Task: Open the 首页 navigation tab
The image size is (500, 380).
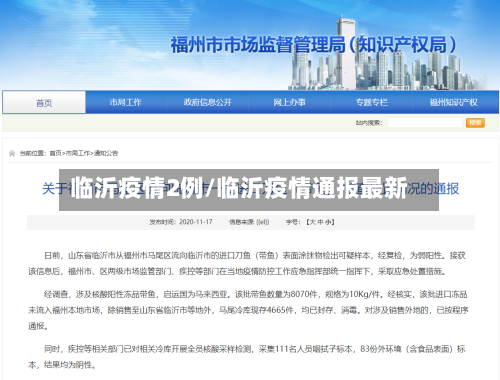Action: tap(44, 102)
